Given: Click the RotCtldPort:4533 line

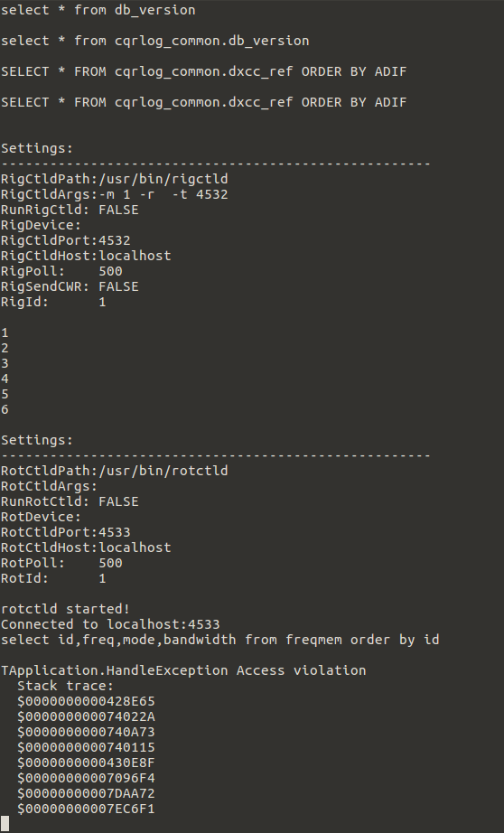Looking at the screenshot, I should [65, 532].
